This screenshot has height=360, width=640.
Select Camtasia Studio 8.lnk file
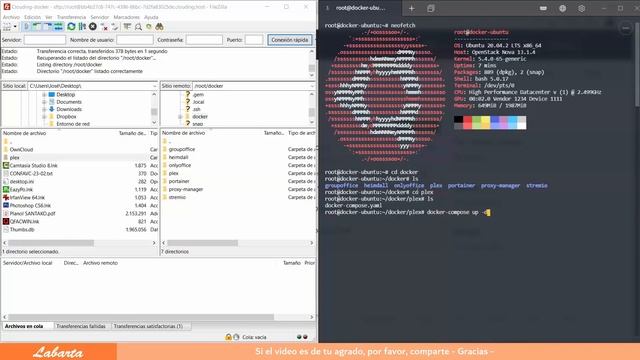33,165
